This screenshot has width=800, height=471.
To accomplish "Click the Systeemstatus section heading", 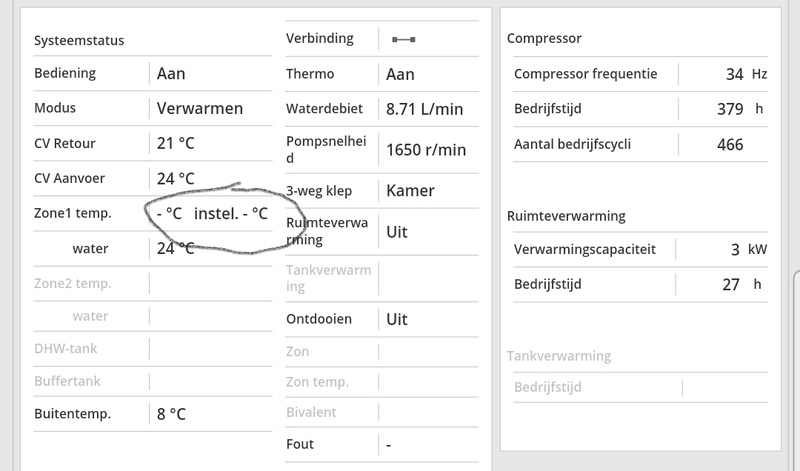I will point(78,41).
